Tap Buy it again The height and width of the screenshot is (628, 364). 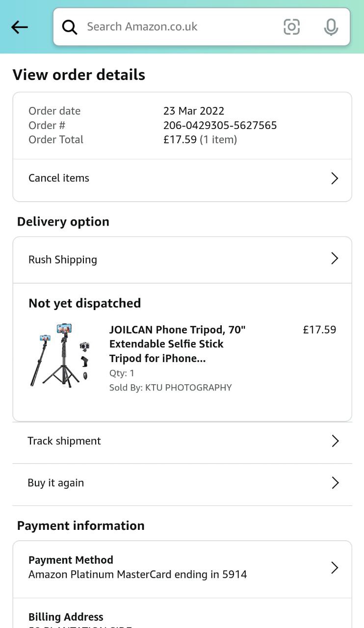[56, 483]
